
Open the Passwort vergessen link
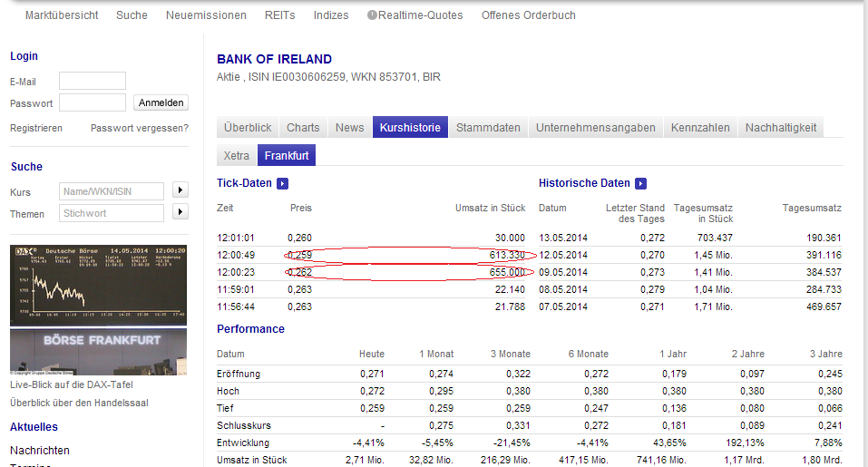coord(140,128)
